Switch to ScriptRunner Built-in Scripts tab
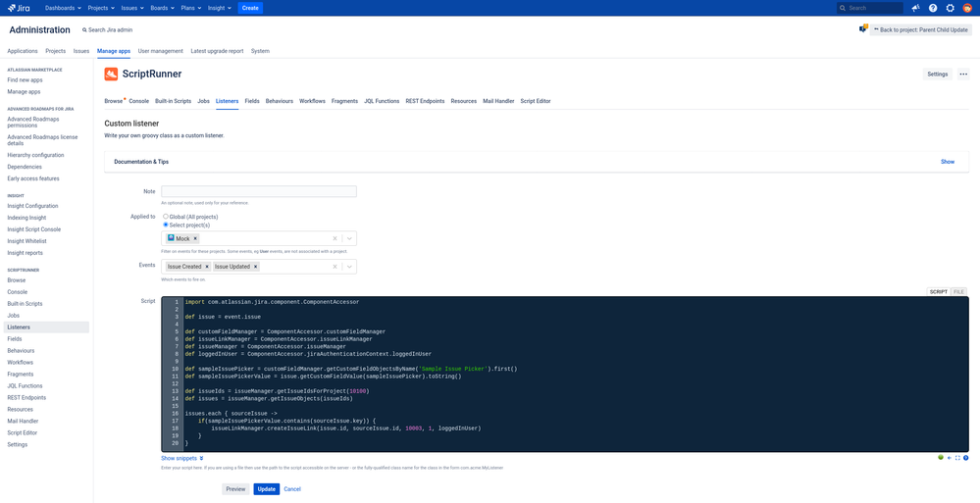Image resolution: width=980 pixels, height=503 pixels. [x=173, y=101]
